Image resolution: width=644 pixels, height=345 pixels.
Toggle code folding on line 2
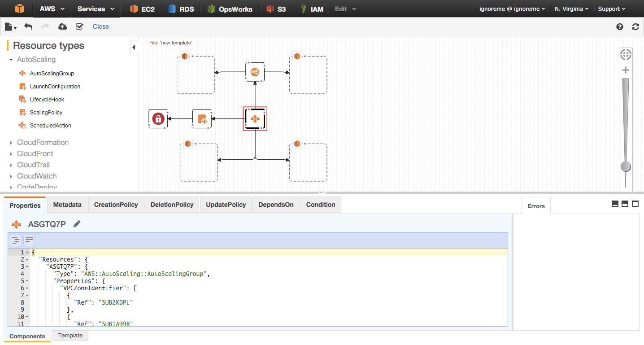(x=27, y=259)
